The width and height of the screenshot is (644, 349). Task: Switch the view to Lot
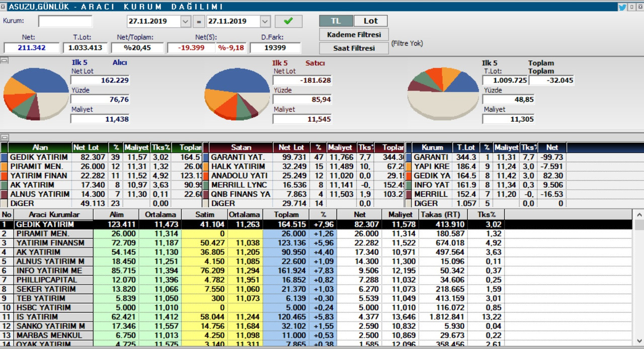click(370, 21)
